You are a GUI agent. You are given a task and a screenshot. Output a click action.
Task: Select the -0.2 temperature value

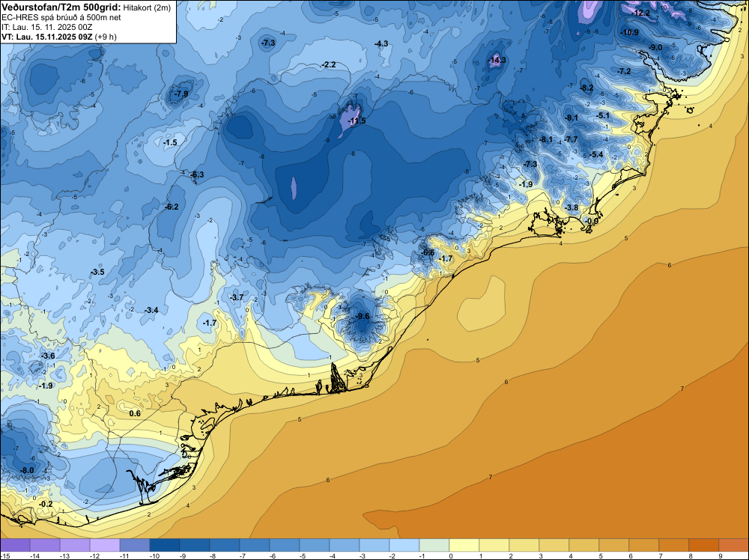click(x=46, y=504)
